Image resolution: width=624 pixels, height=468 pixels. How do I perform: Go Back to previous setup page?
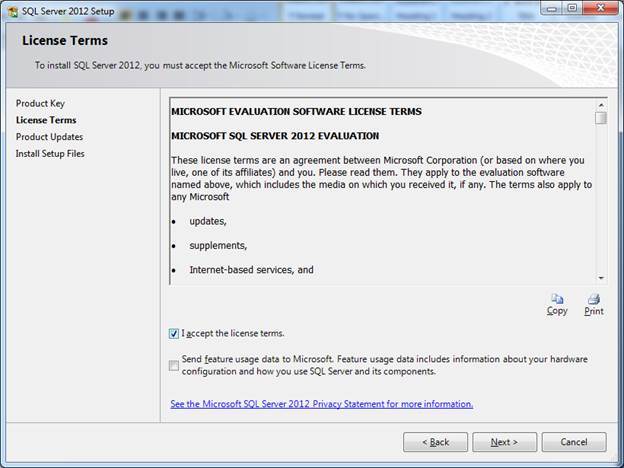pyautogui.click(x=435, y=442)
